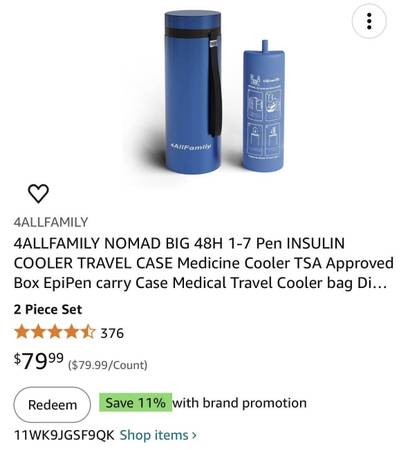
Task: Click the black strap on the cooler
Action: point(214,83)
